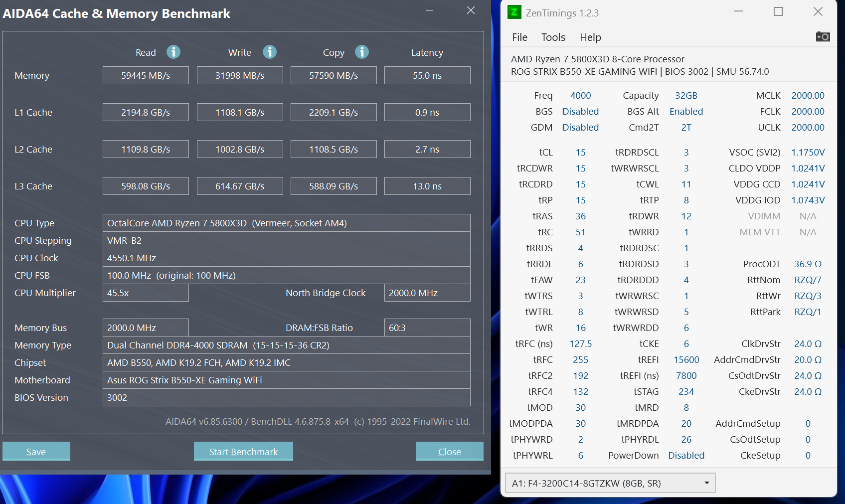This screenshot has width=845, height=504.
Task: Click the BGS Alt value Enabled
Action: (686, 111)
